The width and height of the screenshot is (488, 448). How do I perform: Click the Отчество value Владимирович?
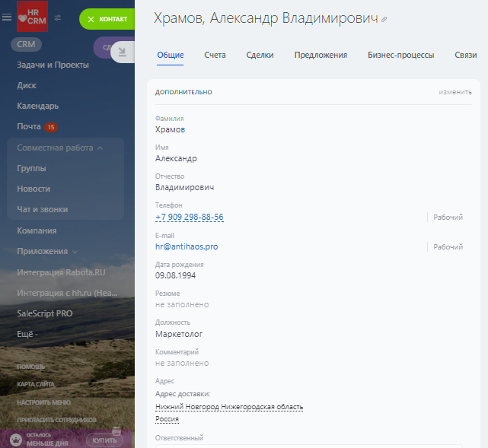(x=184, y=187)
